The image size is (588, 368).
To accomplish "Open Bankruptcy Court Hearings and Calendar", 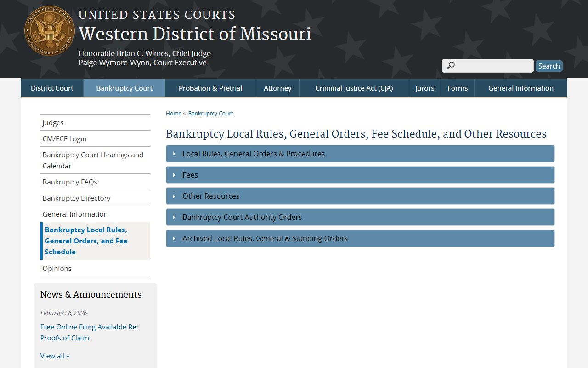I will click(x=95, y=160).
